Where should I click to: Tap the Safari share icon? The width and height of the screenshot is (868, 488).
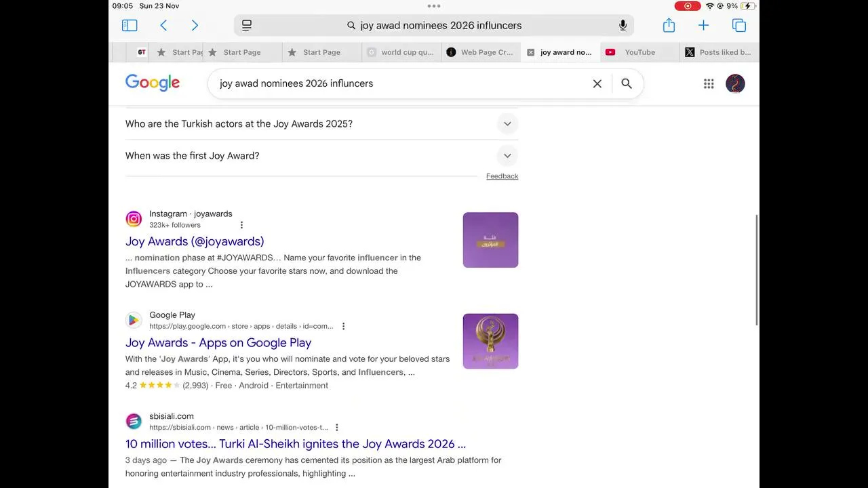pos(669,26)
